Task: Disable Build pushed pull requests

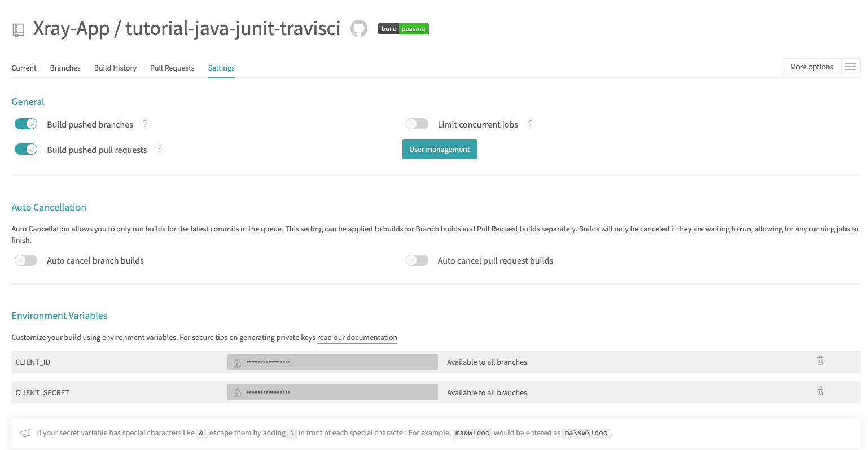Action: [26, 149]
